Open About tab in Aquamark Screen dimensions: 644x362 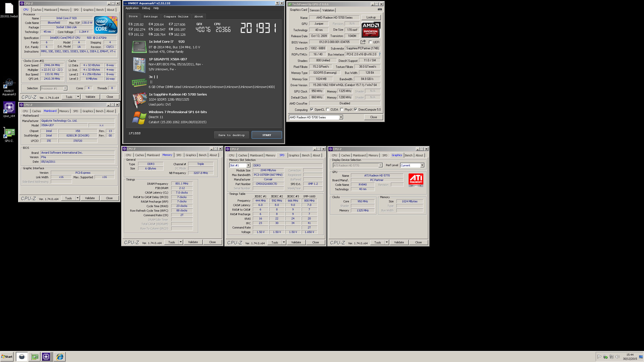198,17
